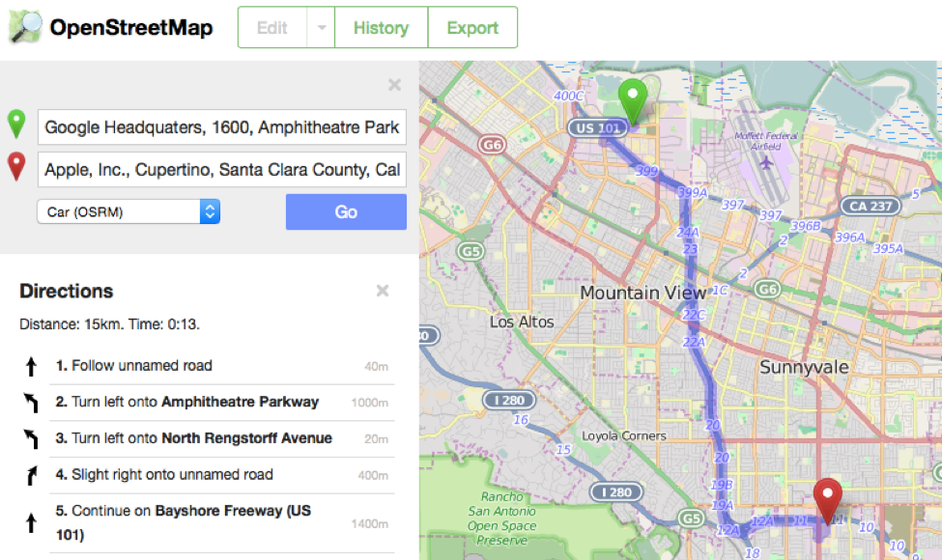The image size is (942, 560).
Task: Click the Mountain View label on the map
Action: click(642, 293)
